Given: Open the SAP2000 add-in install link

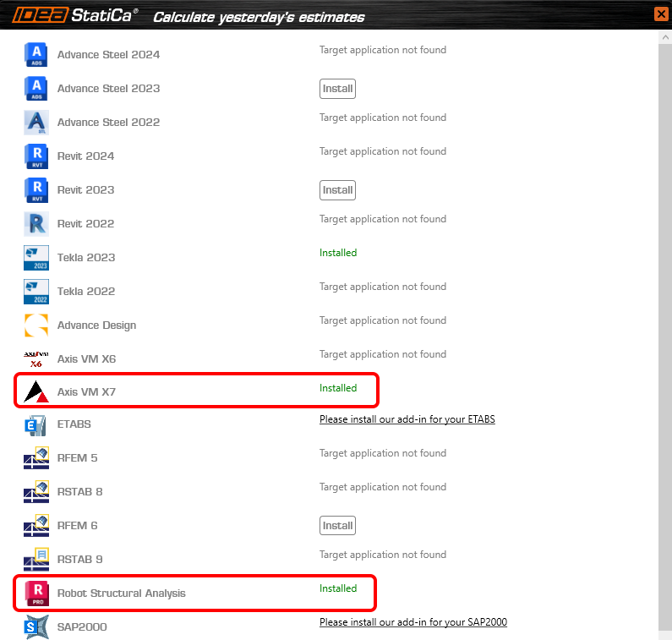Looking at the screenshot, I should coord(413,622).
